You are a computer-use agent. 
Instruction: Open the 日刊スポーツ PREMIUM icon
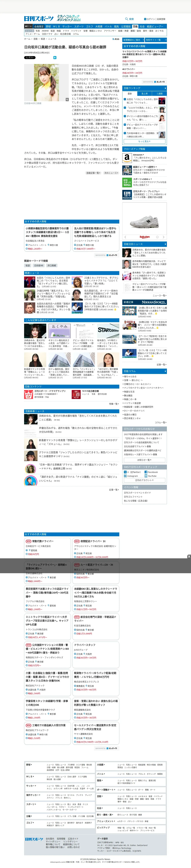pos(127,195)
